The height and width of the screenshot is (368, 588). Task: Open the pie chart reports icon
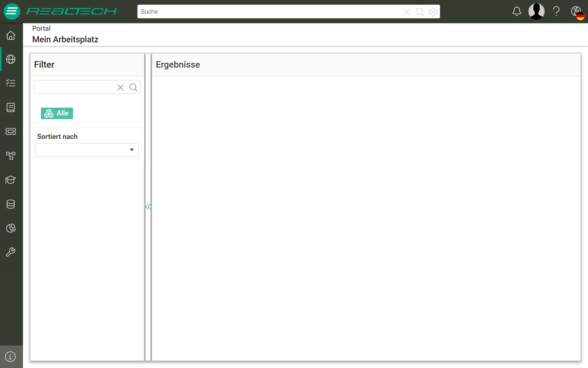(x=11, y=228)
